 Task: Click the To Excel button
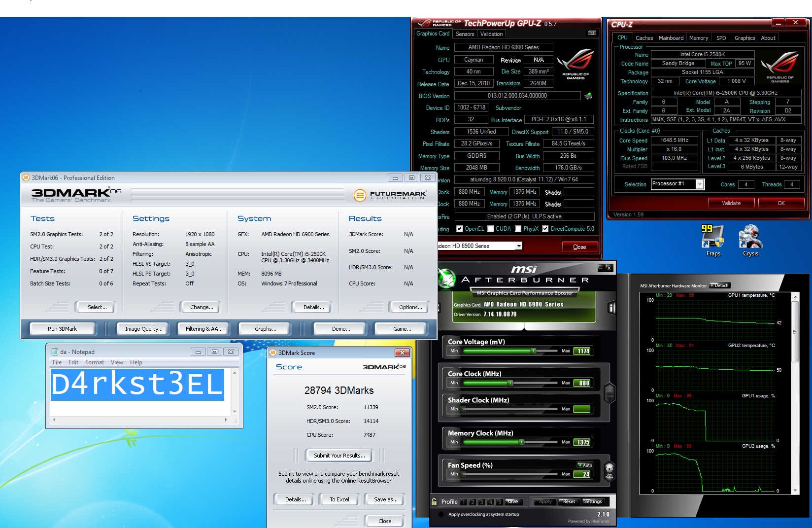[339, 499]
